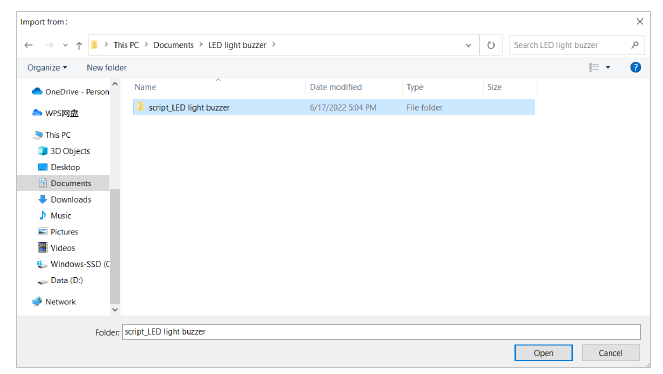Open Videos folder in sidebar
Screen dimensions: 663x374
pyautogui.click(x=56, y=248)
